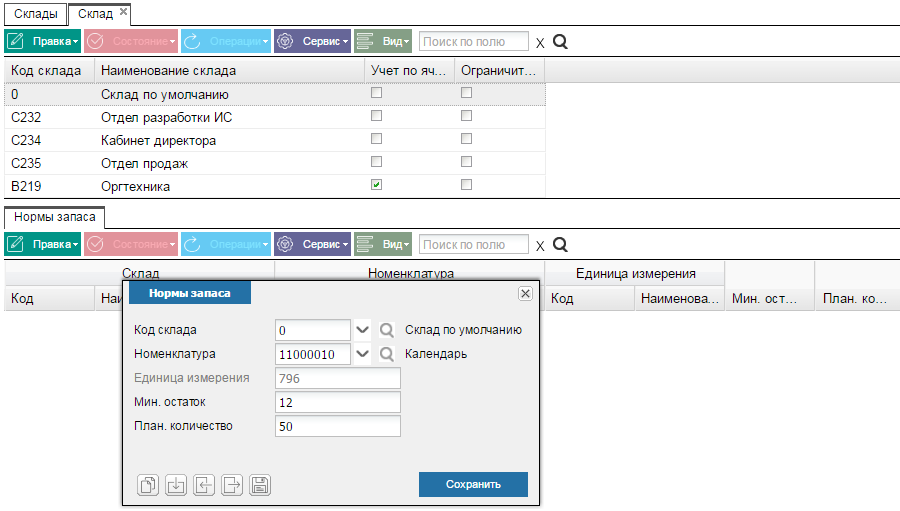Expand the Код склада dropdown chevron
Viewport: 900px width, 511px height.
[362, 330]
